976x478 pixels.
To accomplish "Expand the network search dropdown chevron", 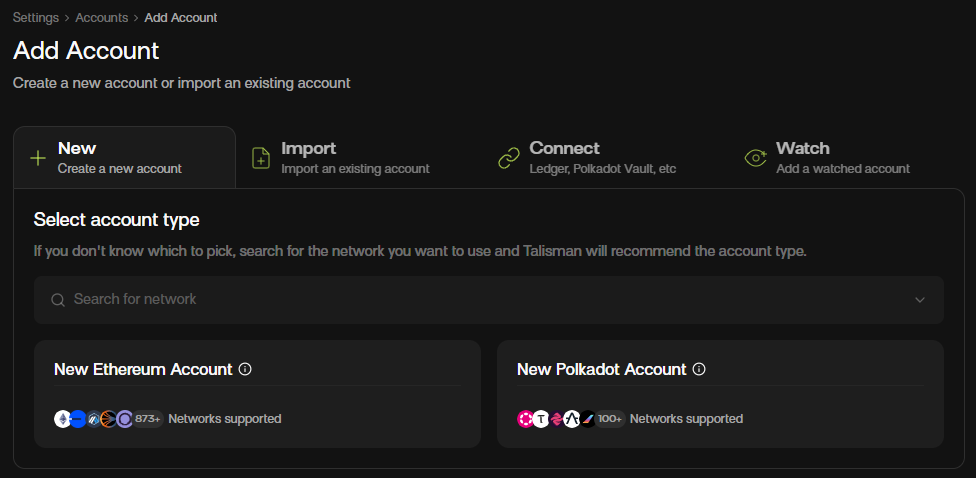I will point(920,300).
